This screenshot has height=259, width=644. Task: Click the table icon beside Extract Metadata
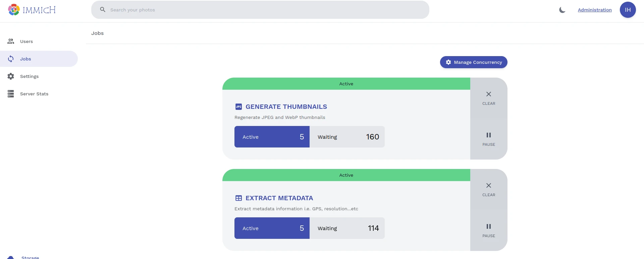click(x=238, y=198)
